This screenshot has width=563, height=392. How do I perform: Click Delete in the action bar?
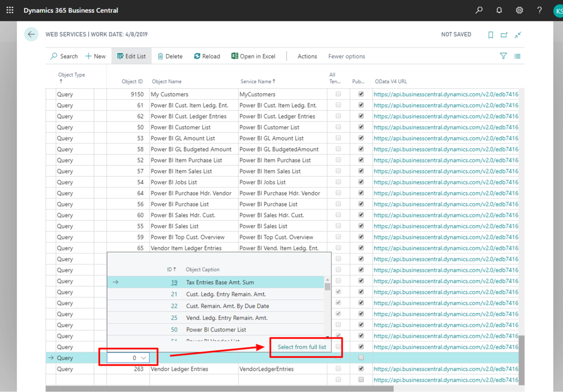click(170, 56)
